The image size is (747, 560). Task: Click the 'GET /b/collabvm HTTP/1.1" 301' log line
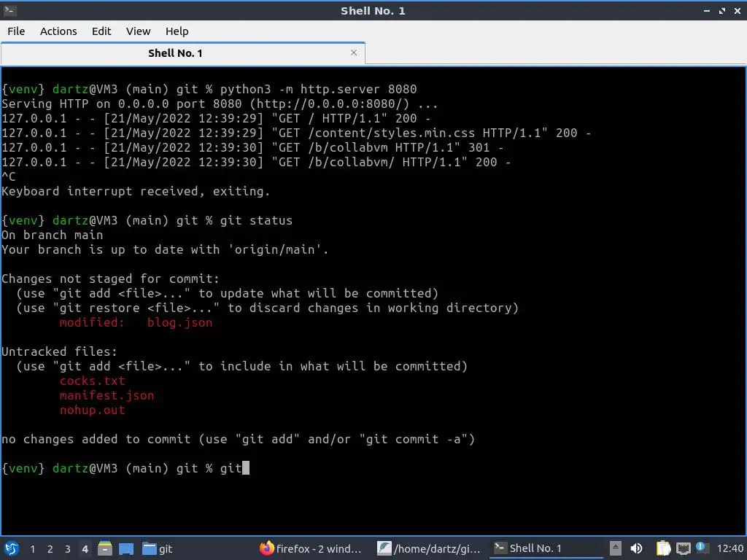point(252,147)
